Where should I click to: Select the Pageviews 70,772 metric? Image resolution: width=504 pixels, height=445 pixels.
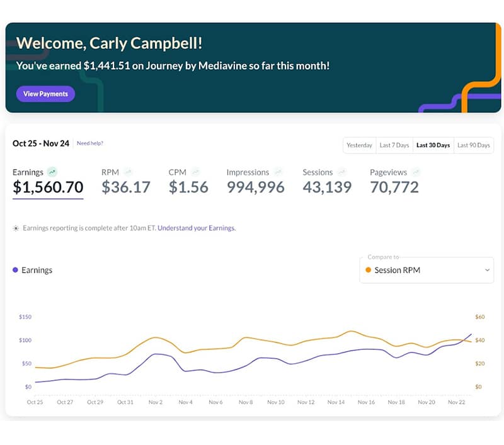point(395,182)
